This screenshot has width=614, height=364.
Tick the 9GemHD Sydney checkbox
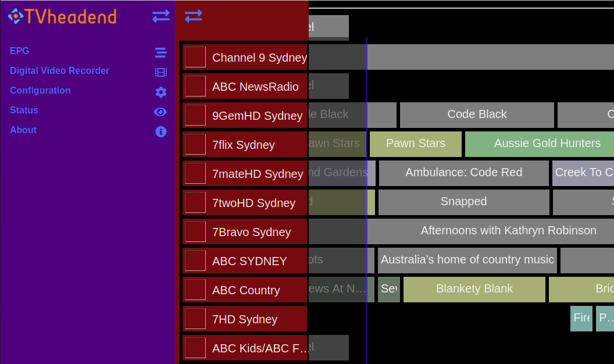click(195, 115)
